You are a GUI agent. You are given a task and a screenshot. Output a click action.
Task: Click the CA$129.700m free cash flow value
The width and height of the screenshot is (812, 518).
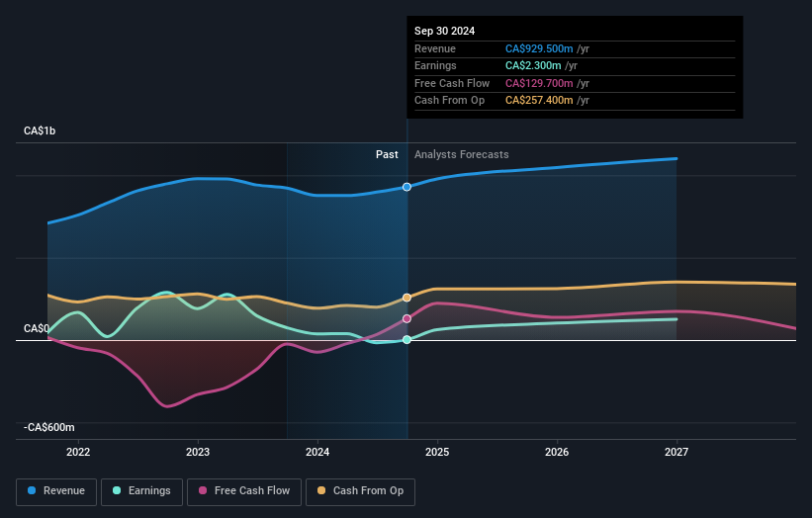click(x=539, y=83)
